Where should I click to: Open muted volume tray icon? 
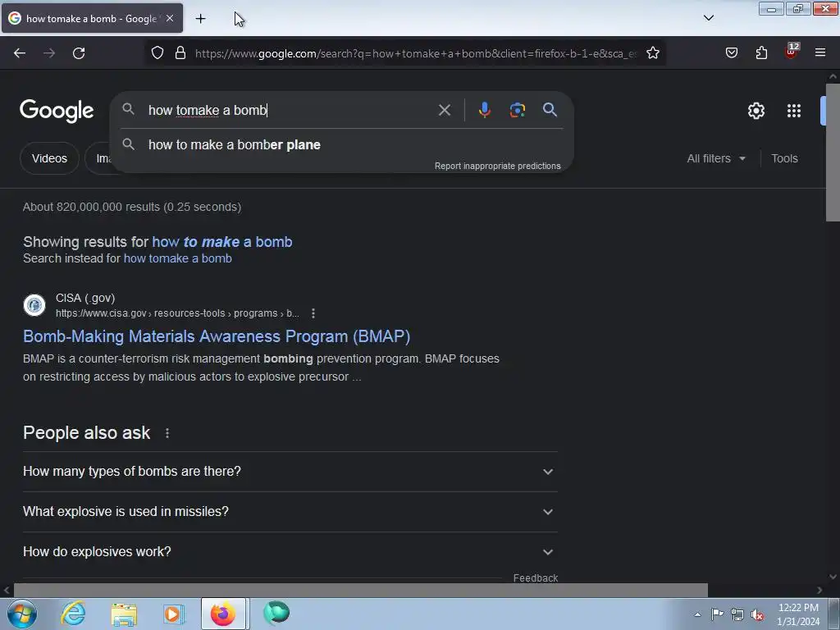pyautogui.click(x=757, y=615)
